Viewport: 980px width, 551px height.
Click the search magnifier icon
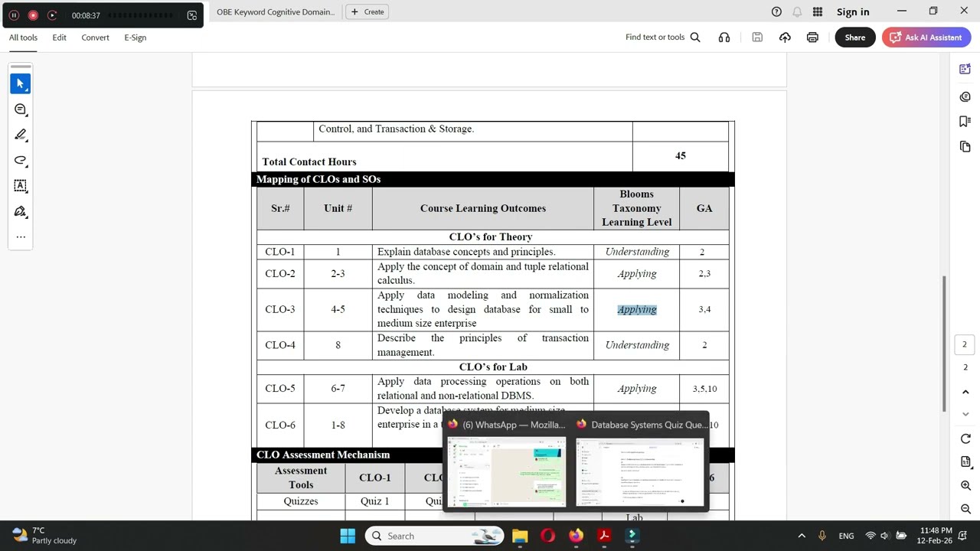pyautogui.click(x=695, y=37)
